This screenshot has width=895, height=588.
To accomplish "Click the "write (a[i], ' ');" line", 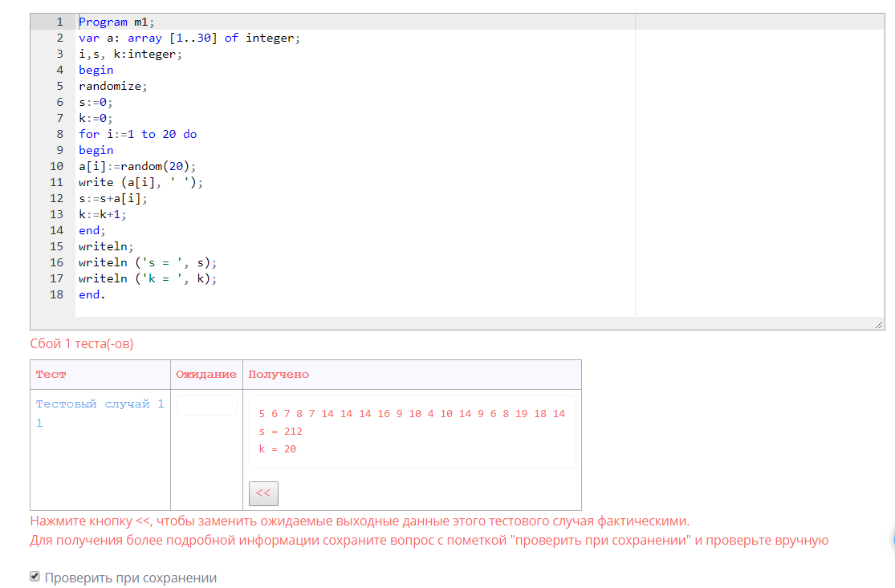I will pyautogui.click(x=140, y=182).
